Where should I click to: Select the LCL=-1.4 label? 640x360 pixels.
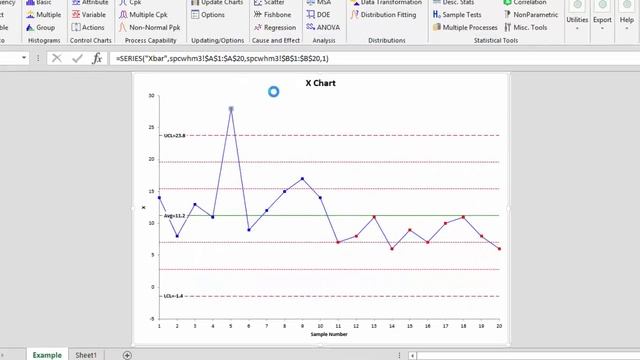[x=173, y=296]
